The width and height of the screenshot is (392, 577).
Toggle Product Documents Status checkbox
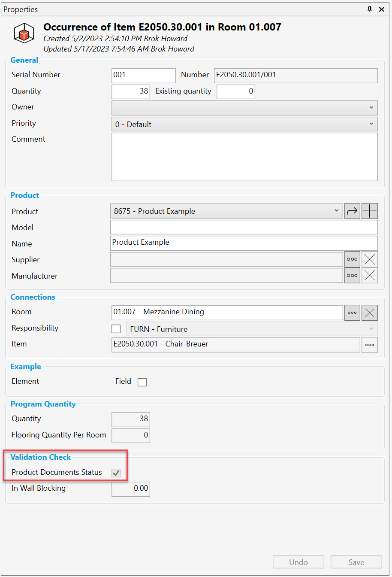(116, 473)
